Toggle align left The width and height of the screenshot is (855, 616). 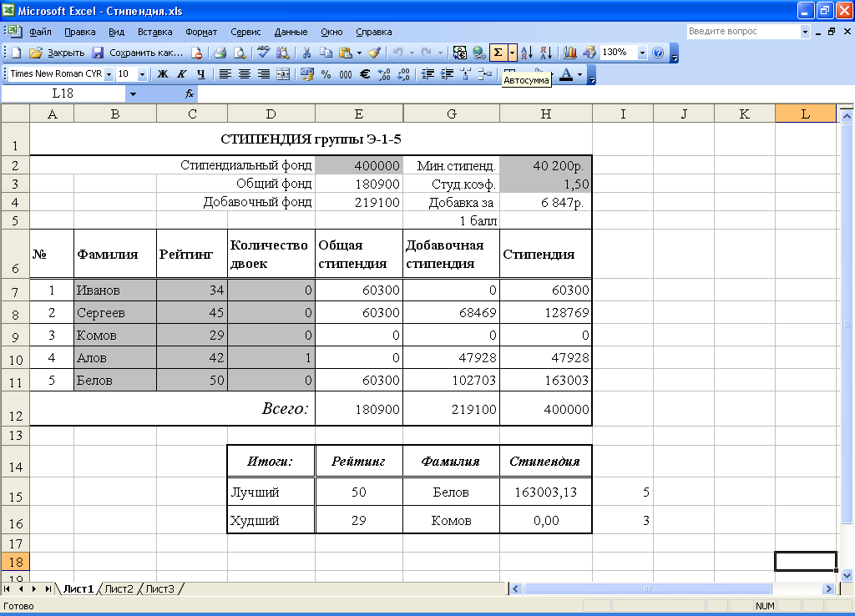click(225, 74)
